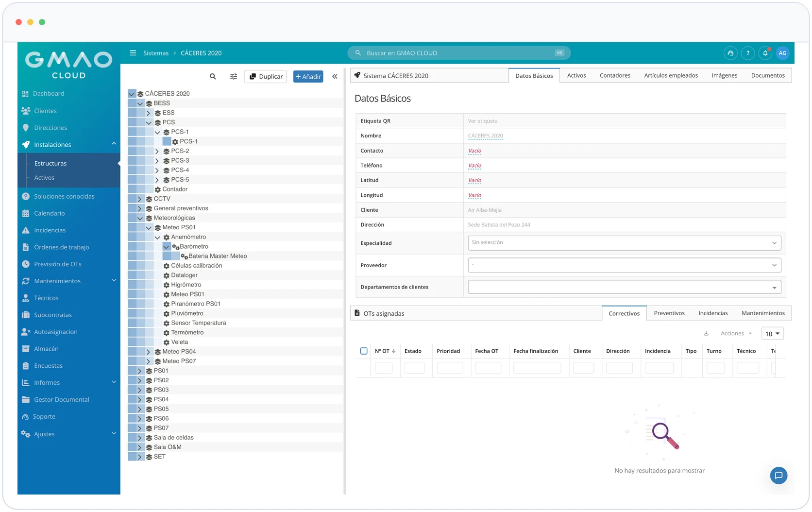The height and width of the screenshot is (512, 812).
Task: Click the Añadir button
Action: pos(308,76)
